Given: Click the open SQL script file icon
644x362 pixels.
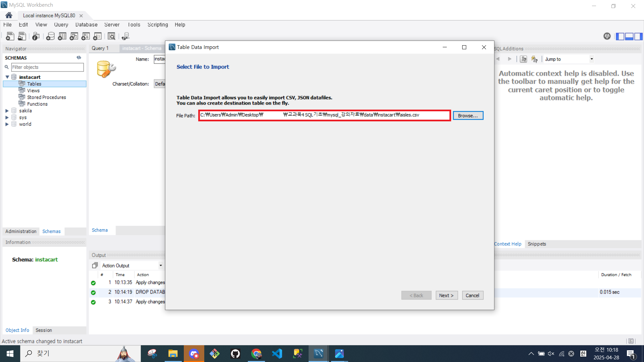Looking at the screenshot, I should pyautogui.click(x=22, y=36).
